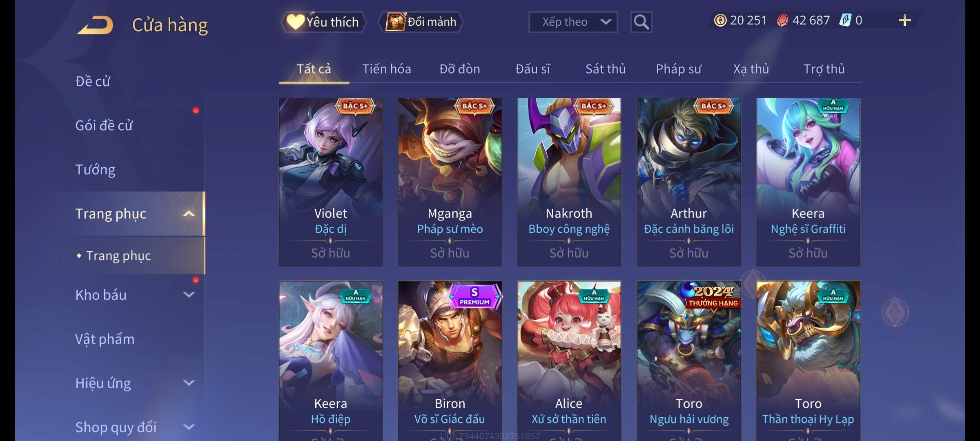This screenshot has height=441, width=980.
Task: Click the blue voucher currency icon
Action: tap(845, 20)
